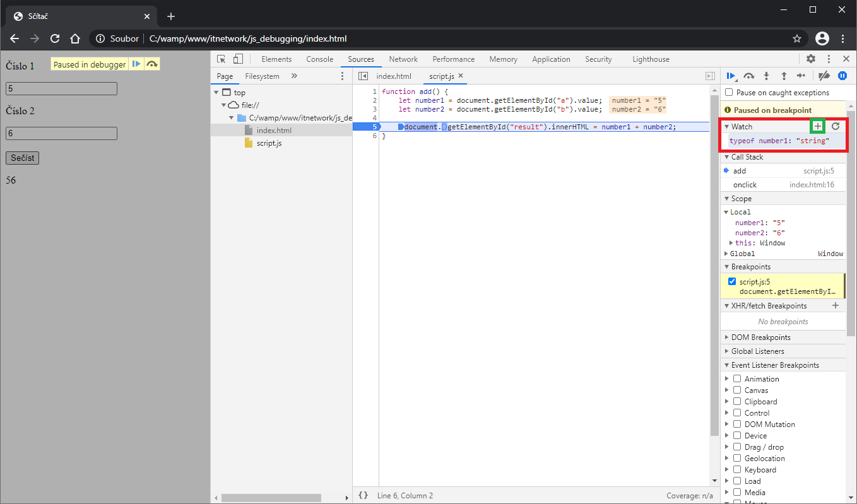Screen dimensions: 857x504
Task: Tick the Animation event listener checkbox
Action: [x=737, y=379]
